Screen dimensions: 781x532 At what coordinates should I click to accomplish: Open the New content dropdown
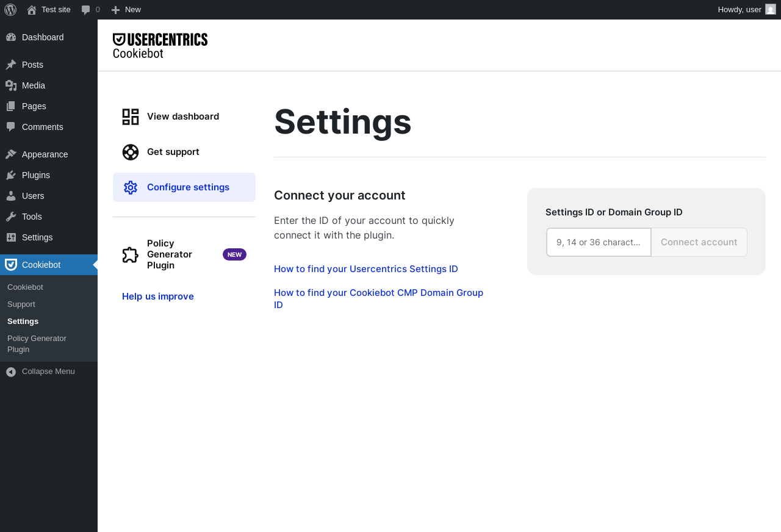(x=126, y=10)
